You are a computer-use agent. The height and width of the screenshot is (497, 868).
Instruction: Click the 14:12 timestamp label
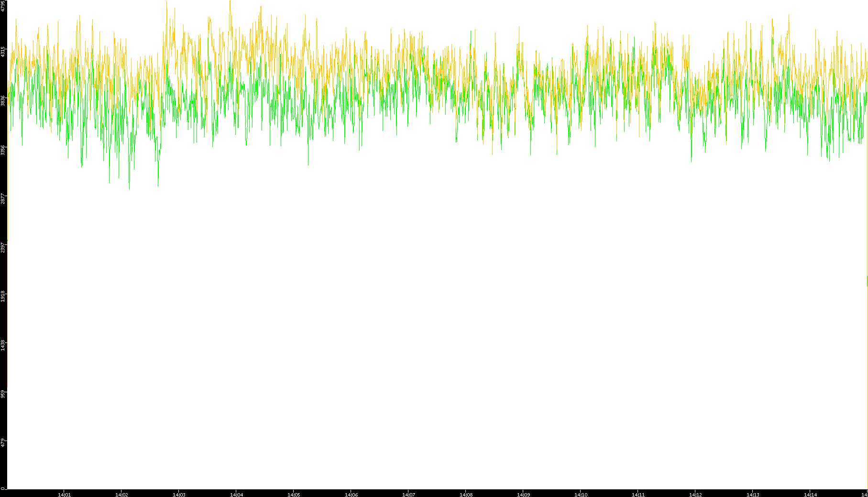pos(695,495)
